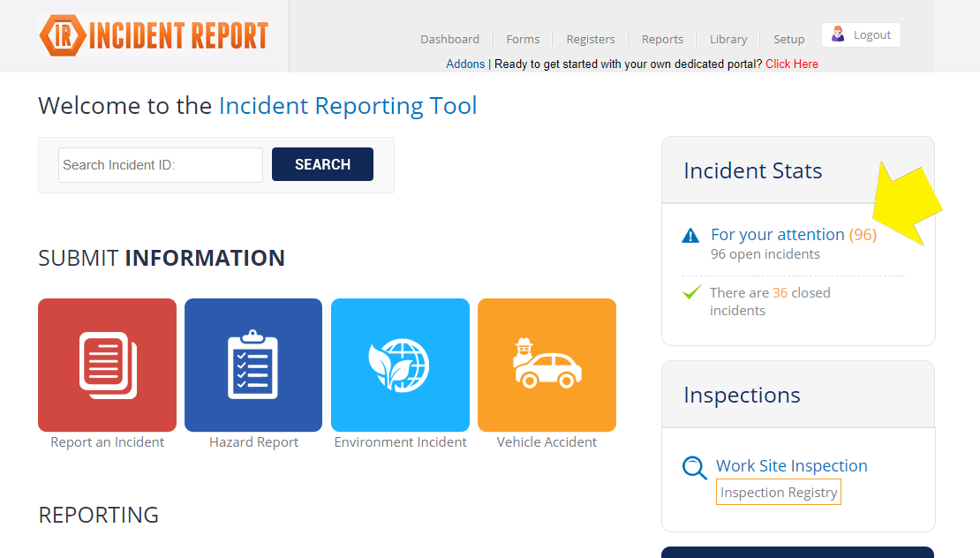Open the Reports navigation item
This screenshot has height=558, width=980.
point(661,39)
